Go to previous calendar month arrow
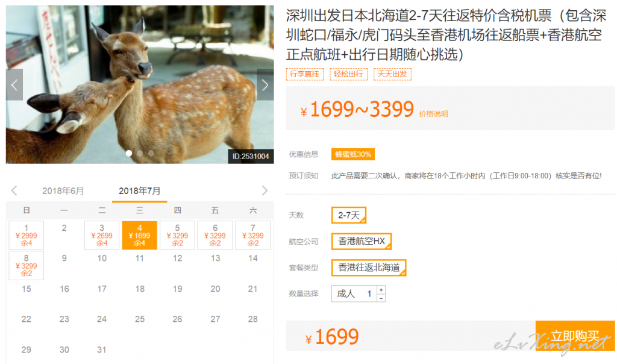Viewport: 617px width, 364px height. tap(14, 191)
